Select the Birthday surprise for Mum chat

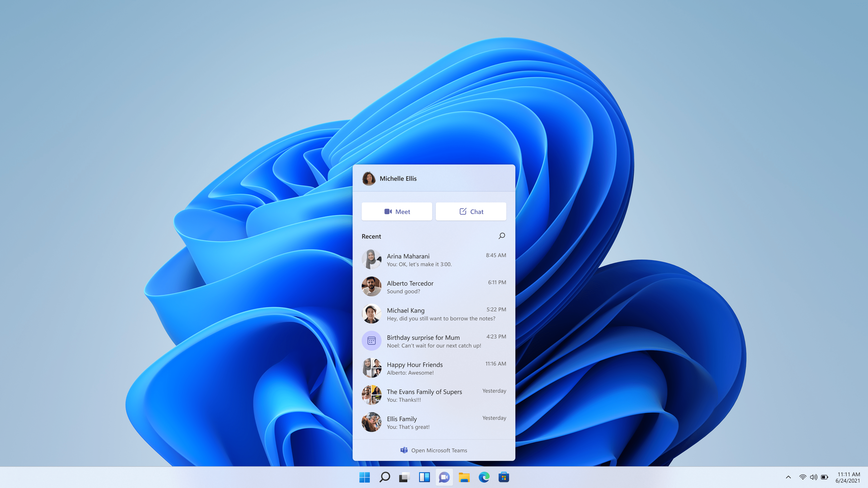[433, 341]
